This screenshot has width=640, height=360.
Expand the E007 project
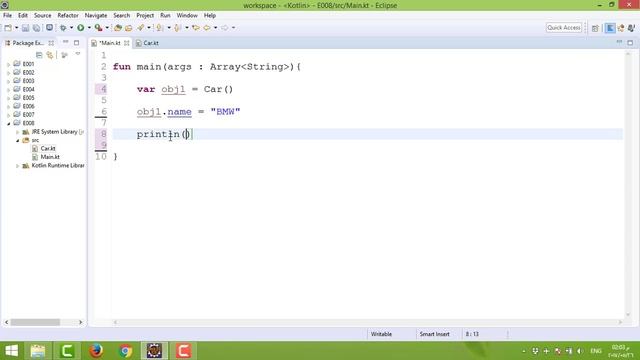tap(9, 115)
